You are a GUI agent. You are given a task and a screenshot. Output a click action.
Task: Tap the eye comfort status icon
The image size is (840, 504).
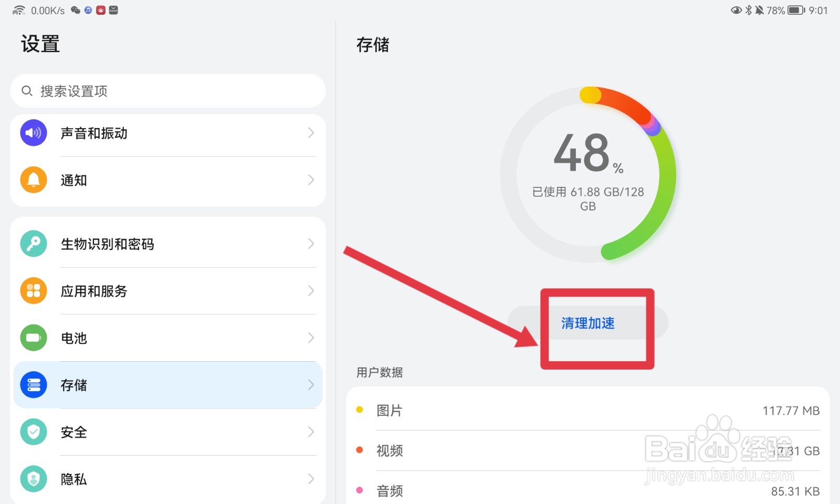click(736, 10)
